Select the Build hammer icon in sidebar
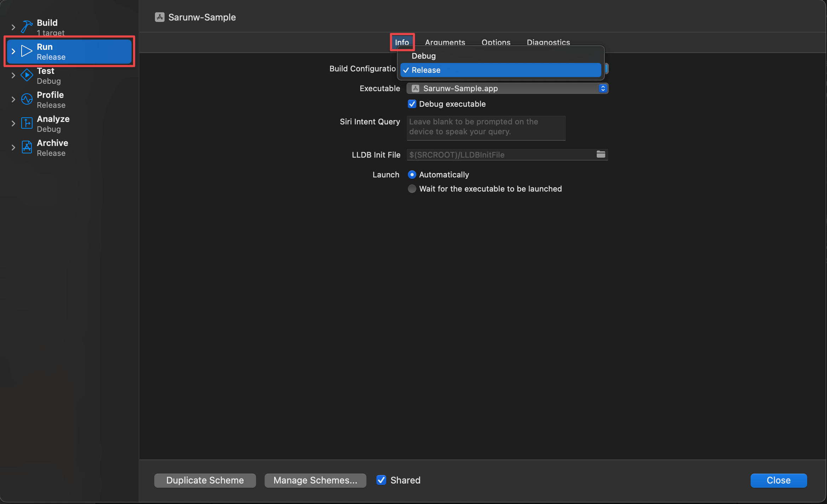Screen dimensions: 827x504 pyautogui.click(x=27, y=27)
